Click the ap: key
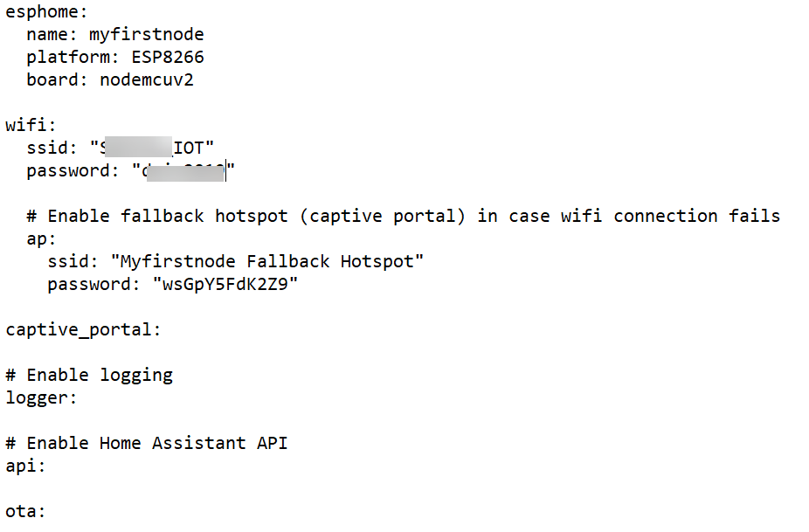 coord(41,238)
